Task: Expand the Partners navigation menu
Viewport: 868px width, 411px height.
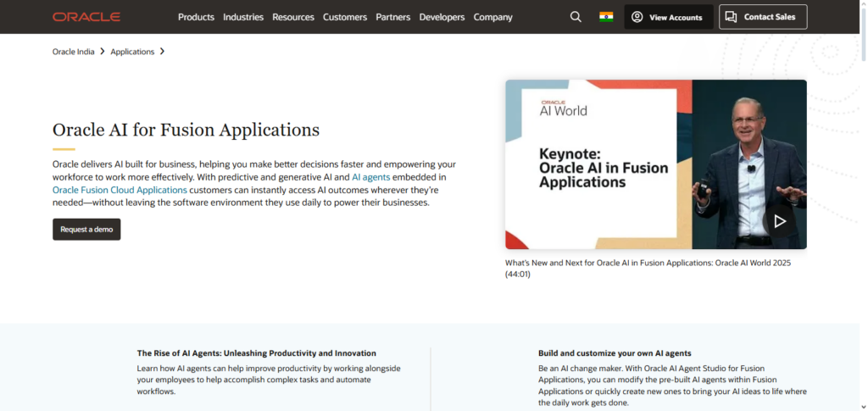Action: click(393, 17)
